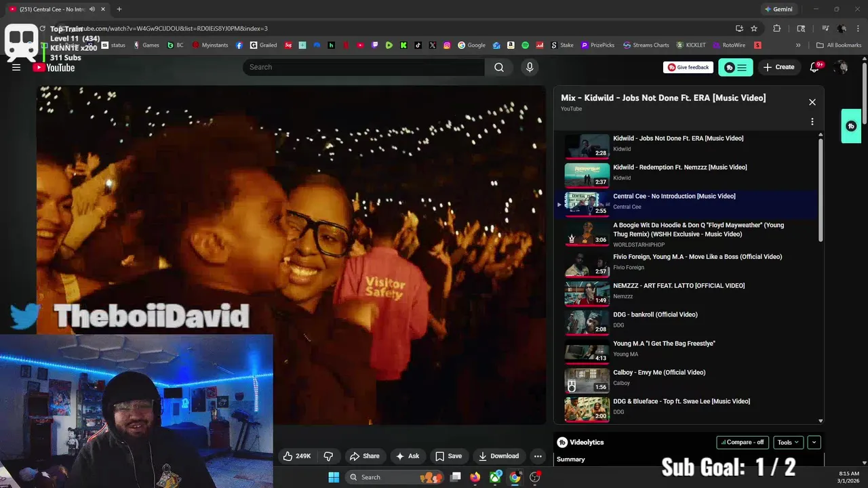Screen dimensions: 868x488
Task: Click the Ask button
Action: [408, 456]
